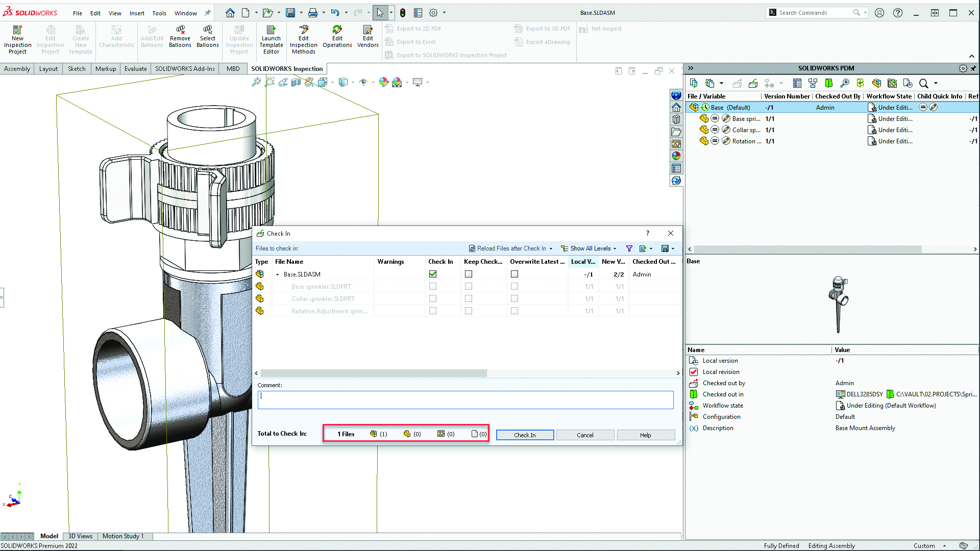Open PDM task pane settings gear
980x551 pixels.
963,68
